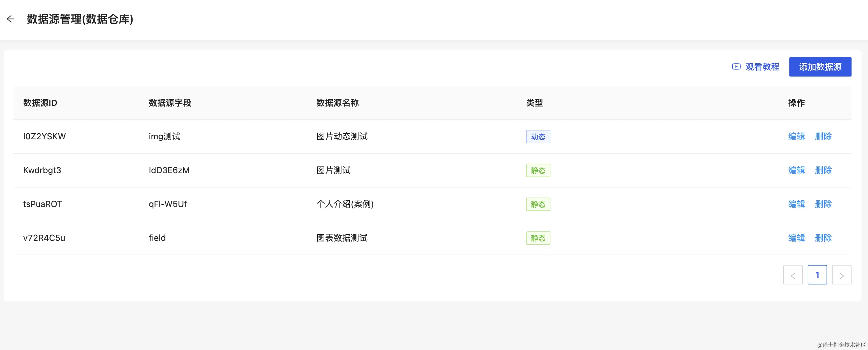Delete the I0Z2YSKW data source
This screenshot has width=868, height=350.
(x=823, y=137)
